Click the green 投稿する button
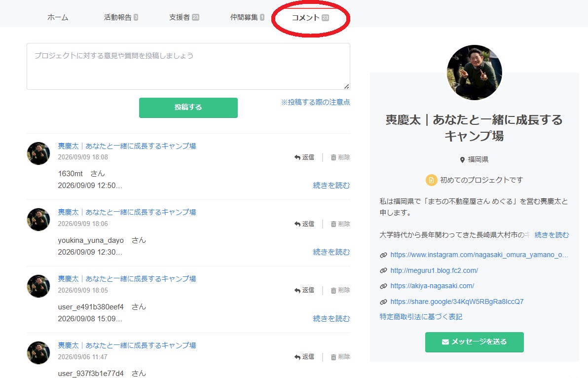Image resolution: width=588 pixels, height=378 pixels. coord(188,108)
